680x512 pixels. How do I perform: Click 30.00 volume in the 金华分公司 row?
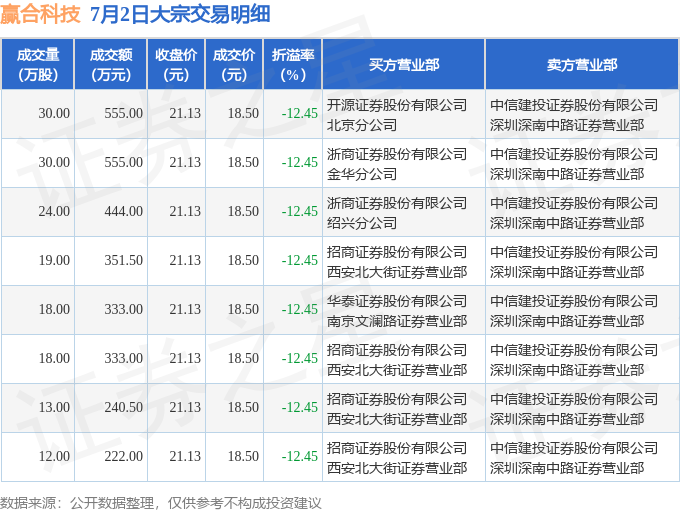point(54,162)
